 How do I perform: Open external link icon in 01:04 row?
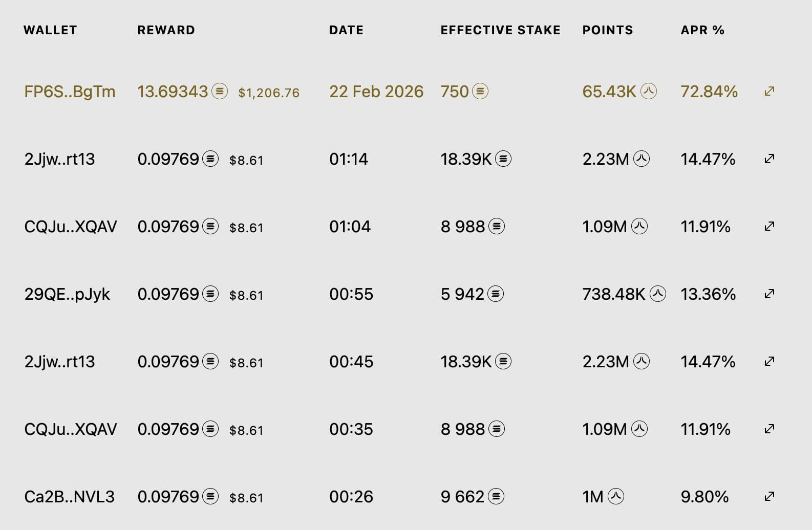769,227
